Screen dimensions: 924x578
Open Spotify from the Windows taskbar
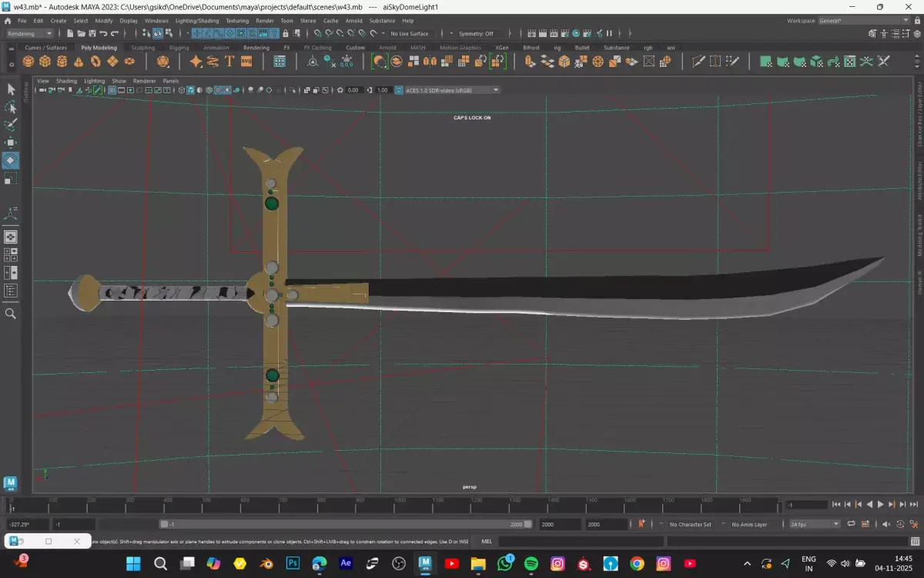pyautogui.click(x=531, y=563)
